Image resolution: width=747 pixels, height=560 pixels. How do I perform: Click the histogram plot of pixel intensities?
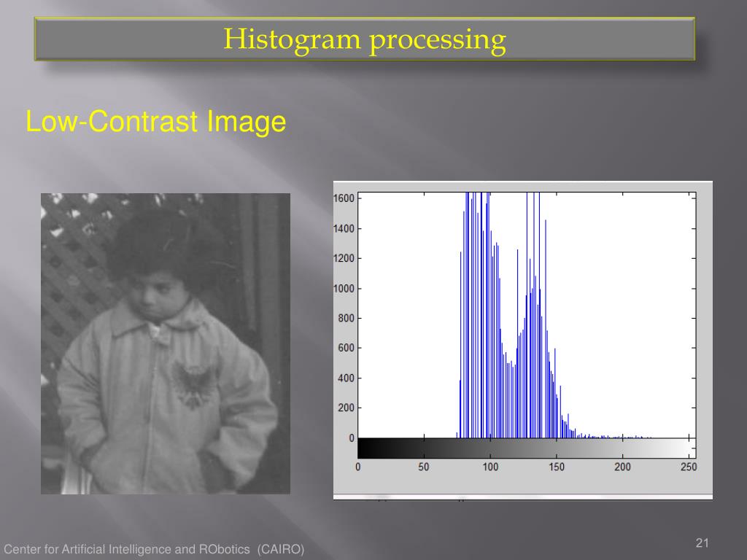[527, 315]
